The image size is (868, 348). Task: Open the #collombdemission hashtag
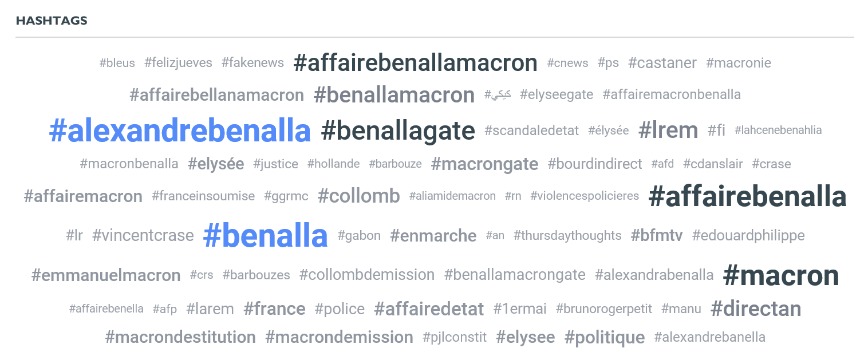click(x=367, y=275)
